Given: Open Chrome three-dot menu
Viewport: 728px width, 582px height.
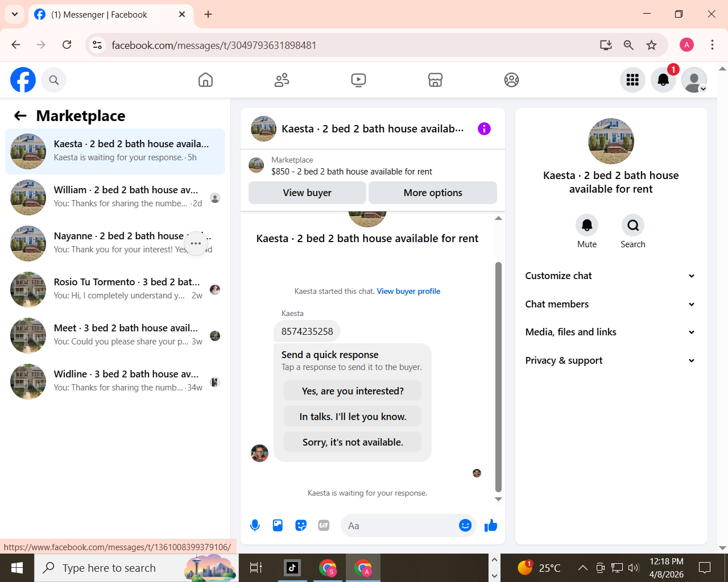Looking at the screenshot, I should pos(712,45).
